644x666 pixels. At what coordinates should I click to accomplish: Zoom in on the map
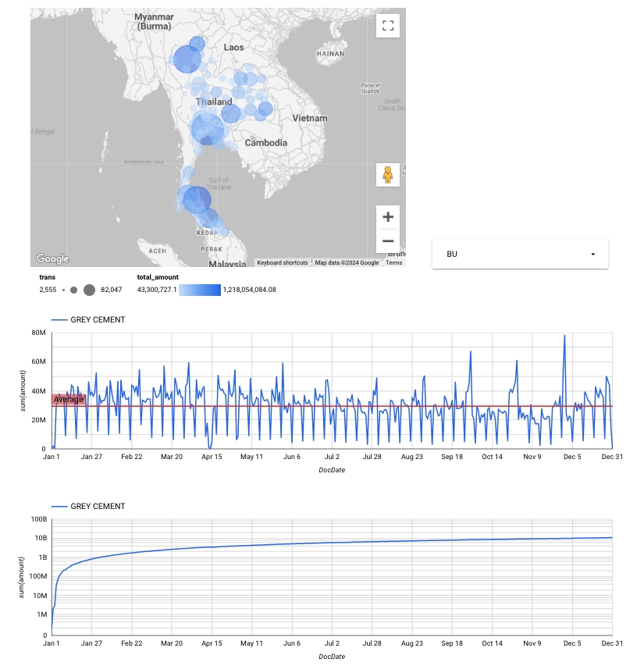(387, 216)
